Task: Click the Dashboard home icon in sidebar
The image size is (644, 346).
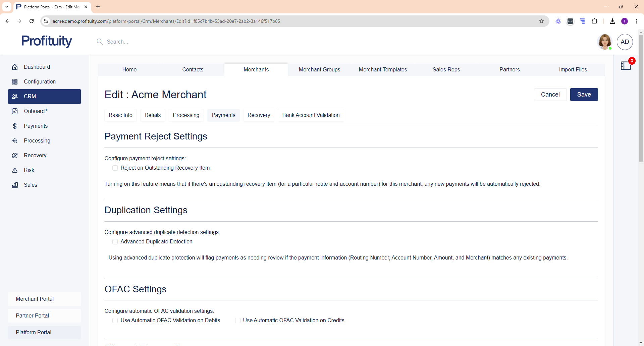Action: point(15,67)
